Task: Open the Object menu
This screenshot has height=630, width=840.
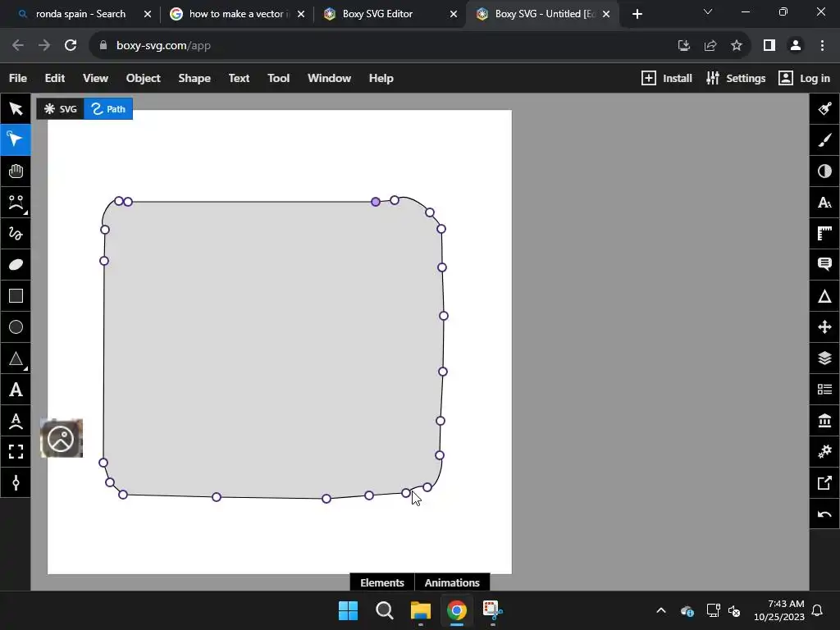Action: pyautogui.click(x=143, y=78)
